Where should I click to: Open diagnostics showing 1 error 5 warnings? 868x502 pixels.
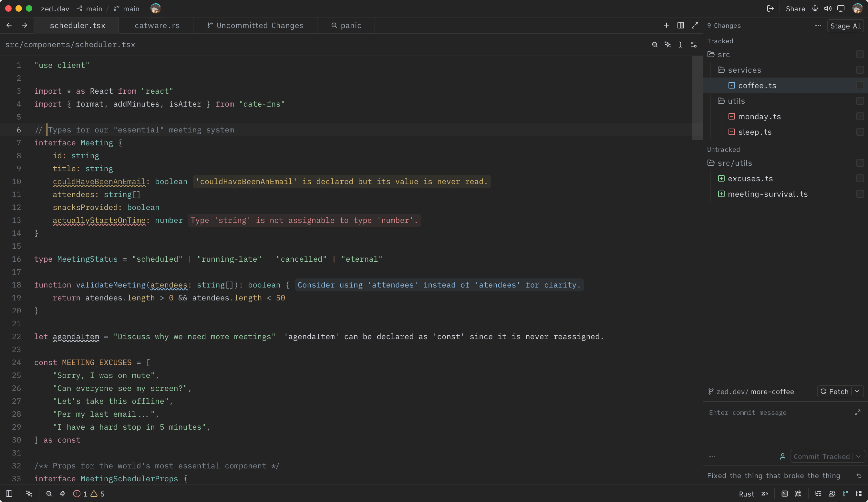click(x=89, y=493)
